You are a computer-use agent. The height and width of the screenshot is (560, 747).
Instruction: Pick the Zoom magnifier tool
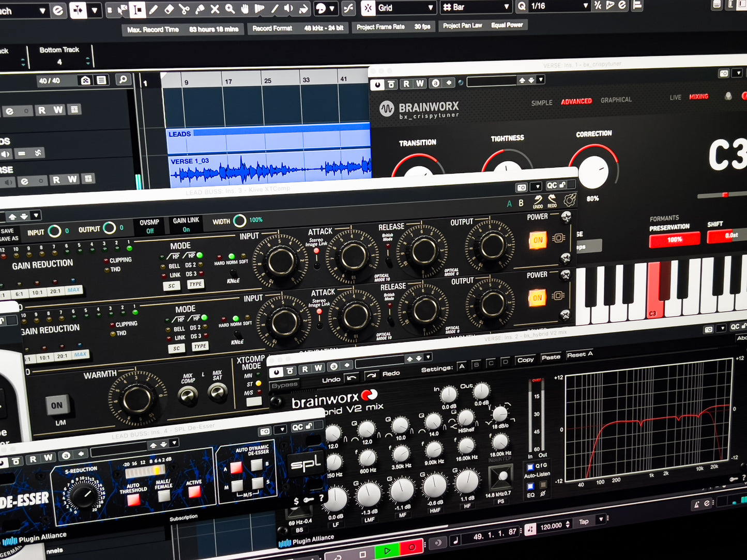(230, 9)
